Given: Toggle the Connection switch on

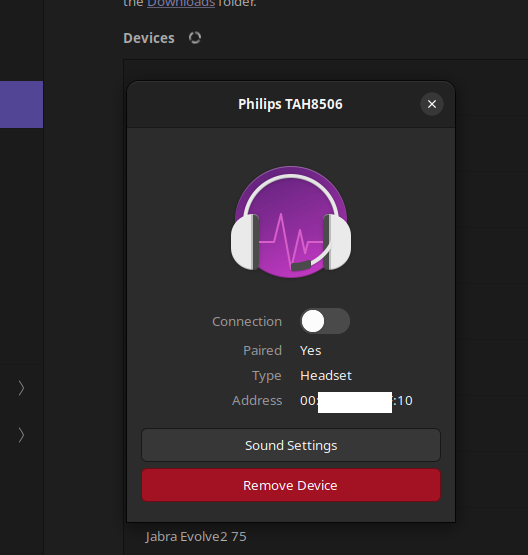Looking at the screenshot, I should [325, 321].
